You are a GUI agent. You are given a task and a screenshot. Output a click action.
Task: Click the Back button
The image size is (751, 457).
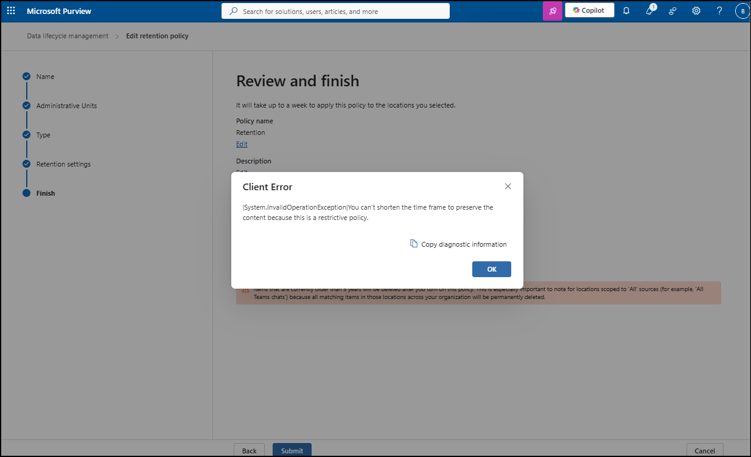click(x=249, y=450)
